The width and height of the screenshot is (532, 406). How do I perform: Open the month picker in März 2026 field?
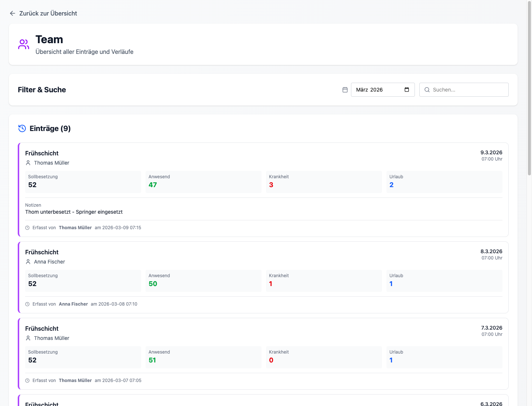pyautogui.click(x=407, y=90)
